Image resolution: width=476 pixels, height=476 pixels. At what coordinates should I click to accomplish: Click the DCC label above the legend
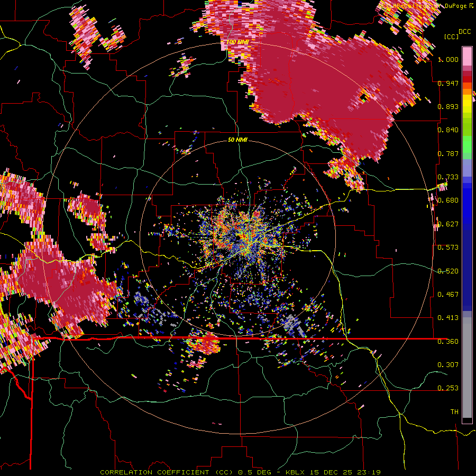[465, 32]
